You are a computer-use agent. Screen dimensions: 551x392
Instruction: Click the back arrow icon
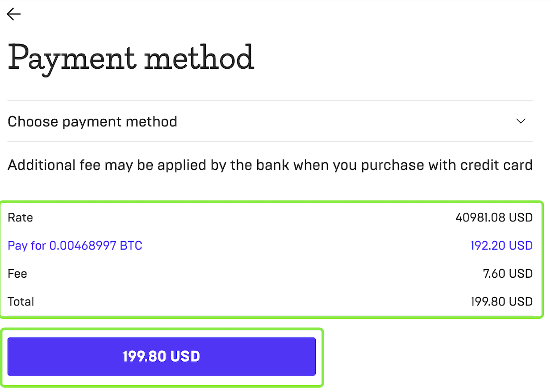click(x=14, y=14)
